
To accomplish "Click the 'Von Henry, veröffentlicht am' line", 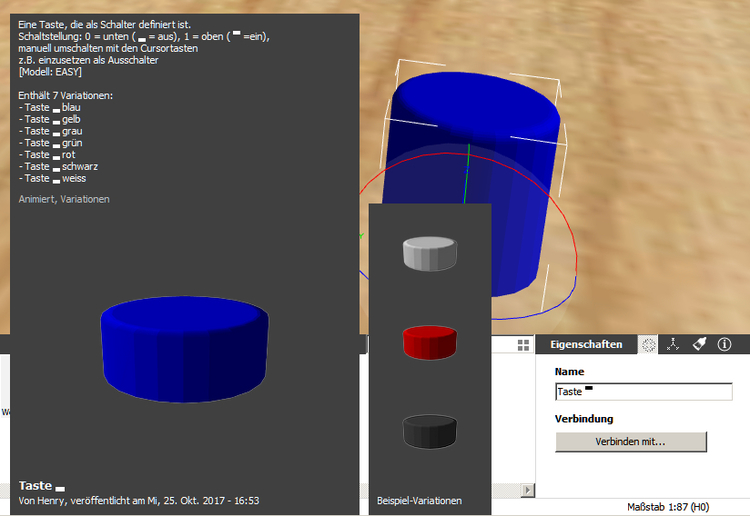I will [x=139, y=501].
